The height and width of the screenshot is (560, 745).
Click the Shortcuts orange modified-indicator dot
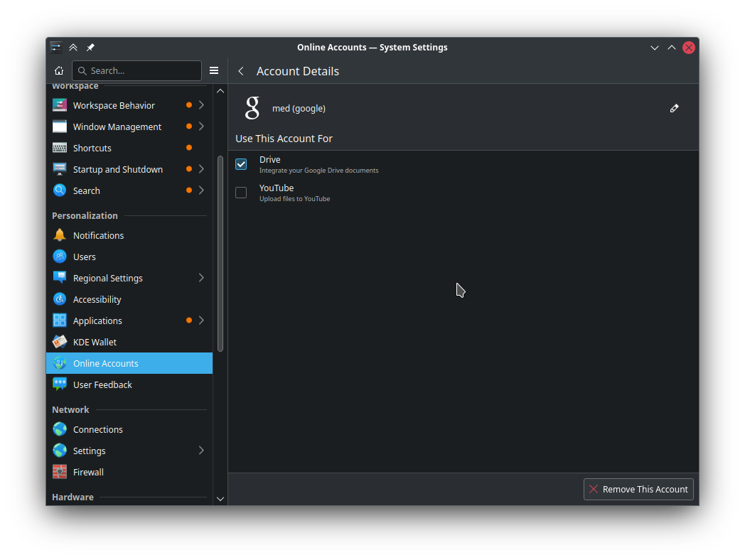[189, 148]
